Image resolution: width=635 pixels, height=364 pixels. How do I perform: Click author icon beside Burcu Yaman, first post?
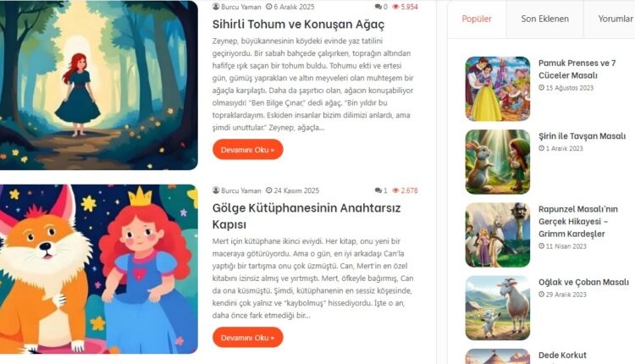click(x=216, y=7)
